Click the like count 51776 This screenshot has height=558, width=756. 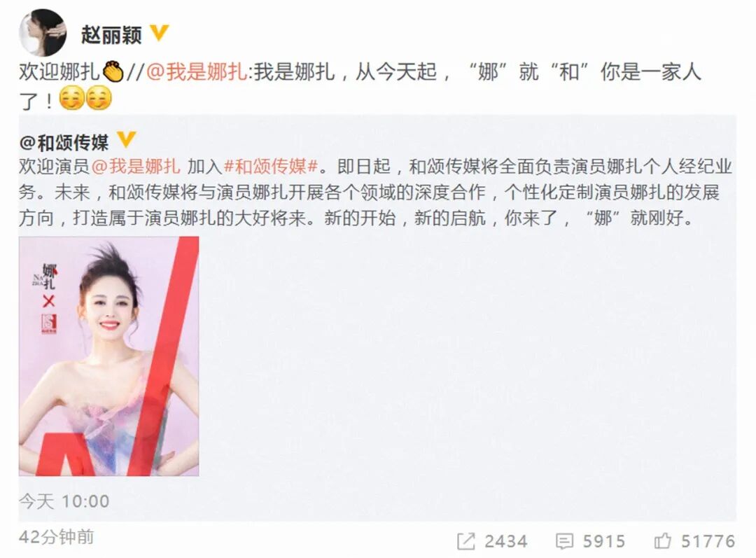tap(708, 541)
